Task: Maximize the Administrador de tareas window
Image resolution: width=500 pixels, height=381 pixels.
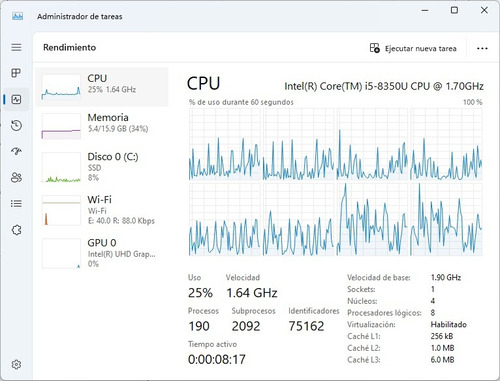Action: point(454,10)
